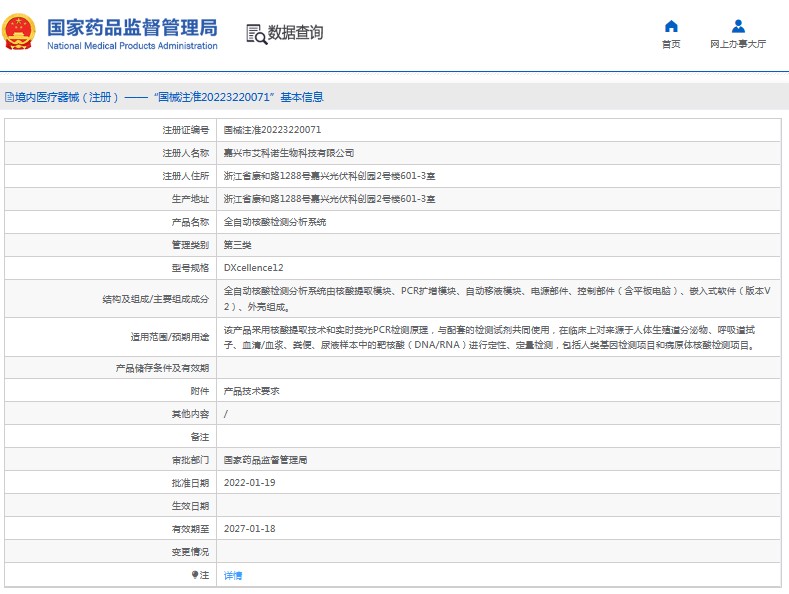
Task: Click the 管理类别 row label
Action: pyautogui.click(x=190, y=245)
